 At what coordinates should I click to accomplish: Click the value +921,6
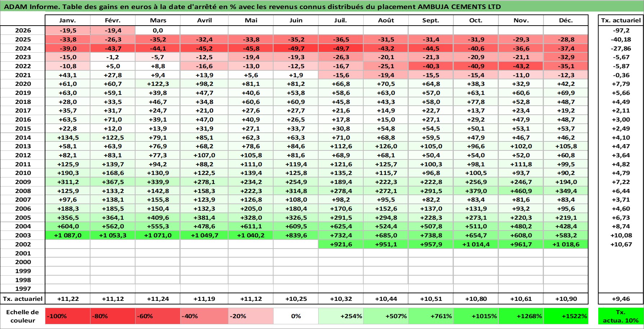pyautogui.click(x=341, y=244)
